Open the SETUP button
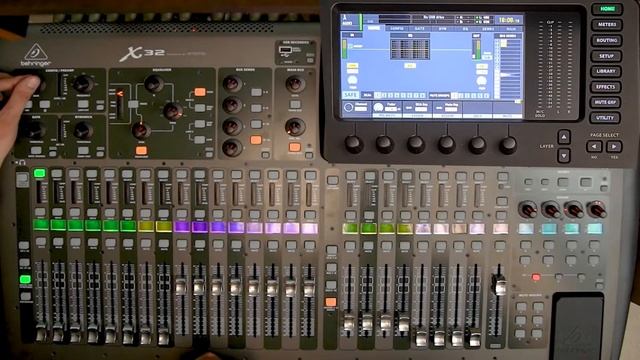The image size is (640, 360). [x=607, y=56]
